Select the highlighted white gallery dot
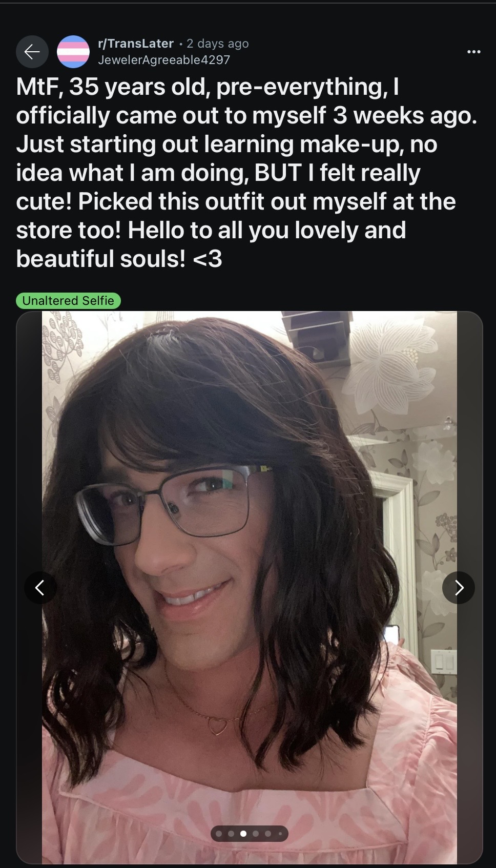 pyautogui.click(x=243, y=834)
